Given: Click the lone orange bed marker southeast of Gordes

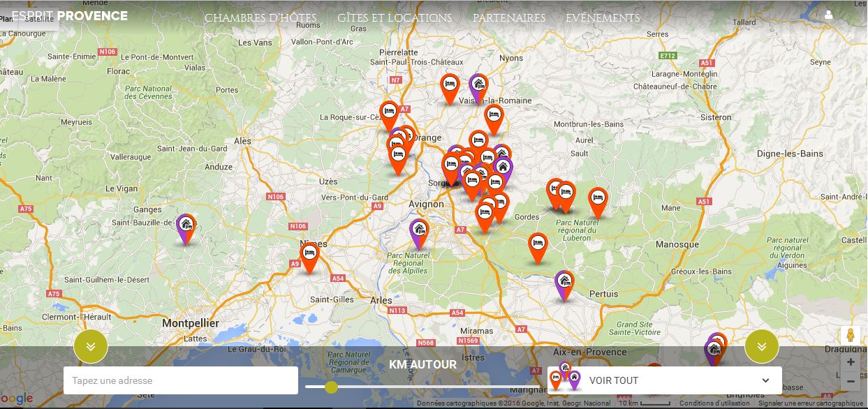Looking at the screenshot, I should tap(537, 248).
